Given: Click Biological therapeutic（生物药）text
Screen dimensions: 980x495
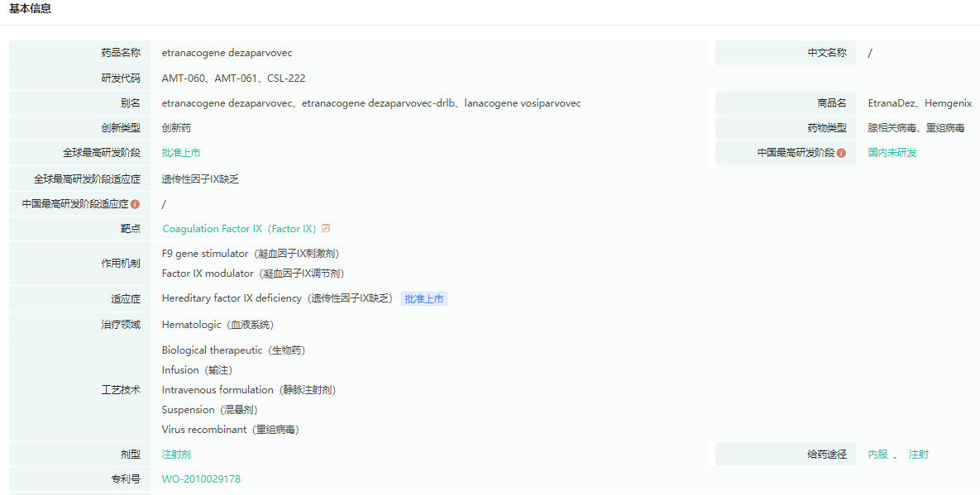Looking at the screenshot, I should (234, 351).
